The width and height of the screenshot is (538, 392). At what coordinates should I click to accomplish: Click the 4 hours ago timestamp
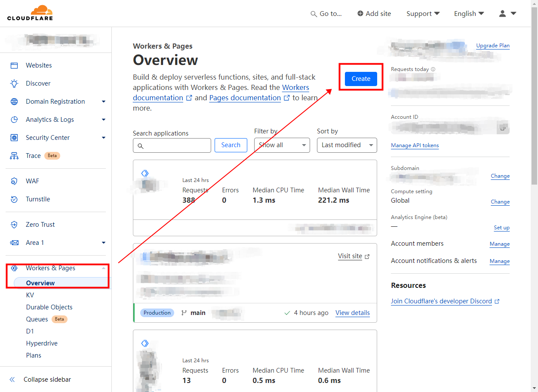311,313
